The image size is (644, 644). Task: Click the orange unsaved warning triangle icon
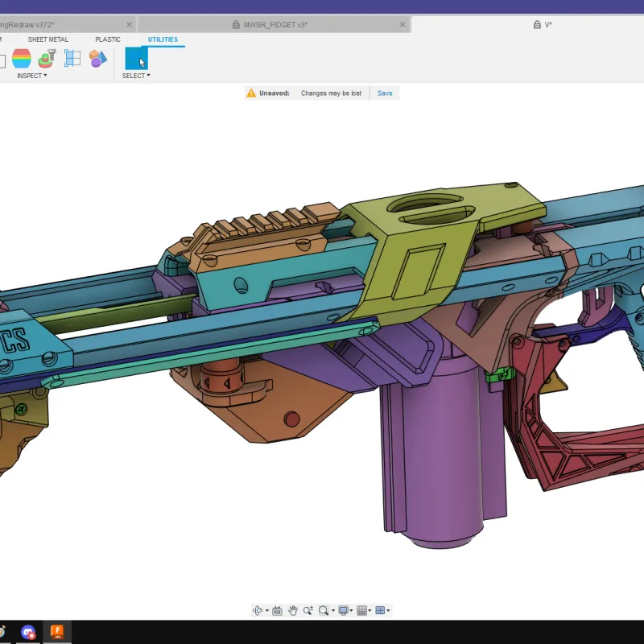point(251,93)
